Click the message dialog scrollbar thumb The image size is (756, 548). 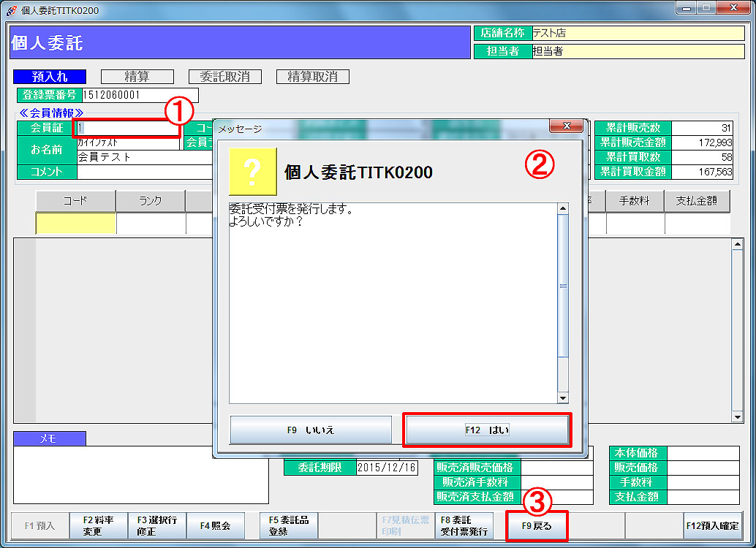click(563, 286)
